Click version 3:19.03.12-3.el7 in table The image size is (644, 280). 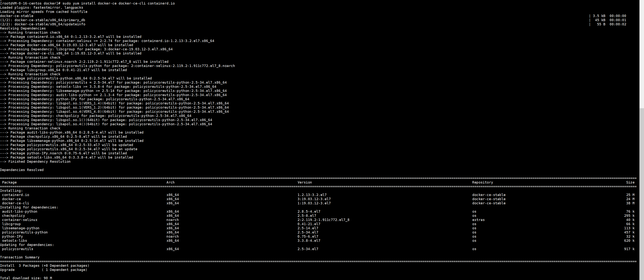(x=314, y=199)
